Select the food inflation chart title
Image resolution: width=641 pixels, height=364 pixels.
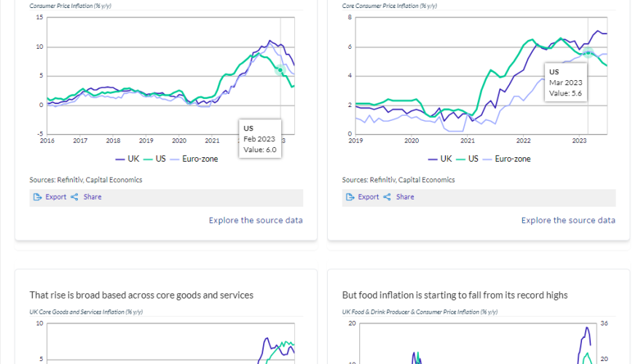pyautogui.click(x=455, y=295)
